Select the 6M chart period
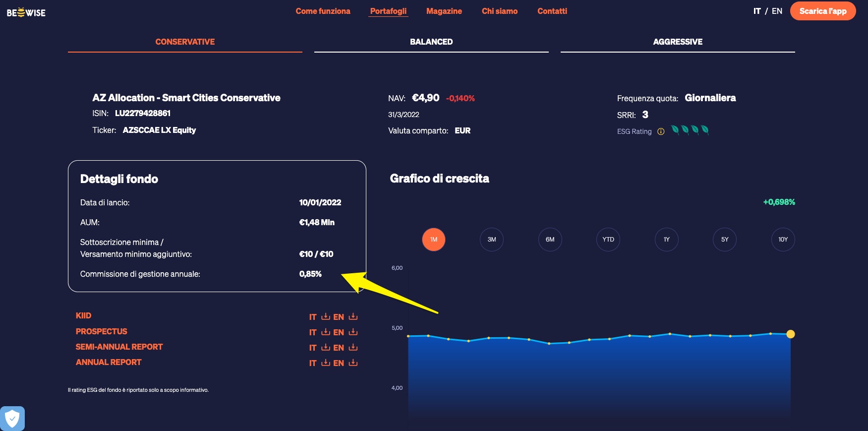The image size is (868, 431). 550,240
